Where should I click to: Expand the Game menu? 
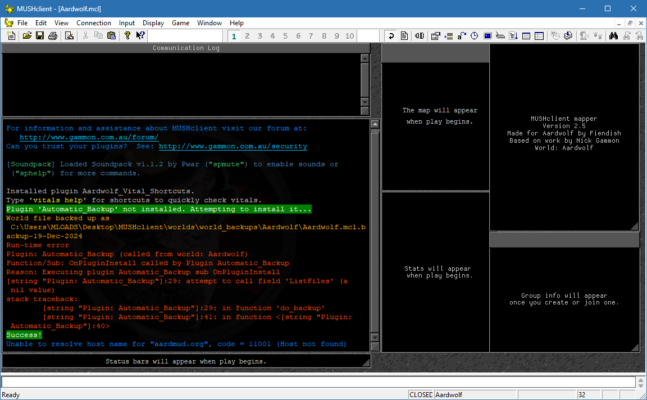(x=180, y=22)
